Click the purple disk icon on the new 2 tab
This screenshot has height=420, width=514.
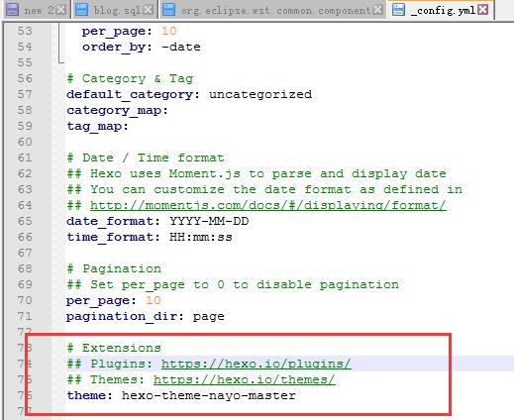click(13, 10)
